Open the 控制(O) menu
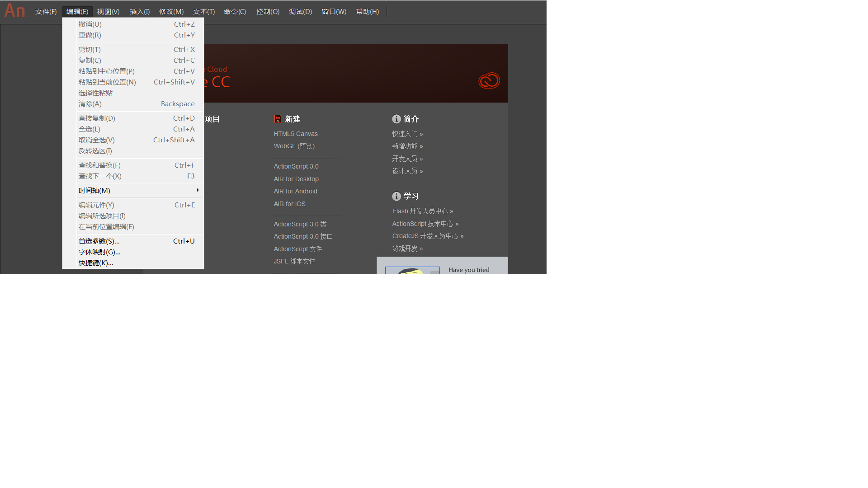Image resolution: width=868 pixels, height=488 pixels. click(x=268, y=12)
